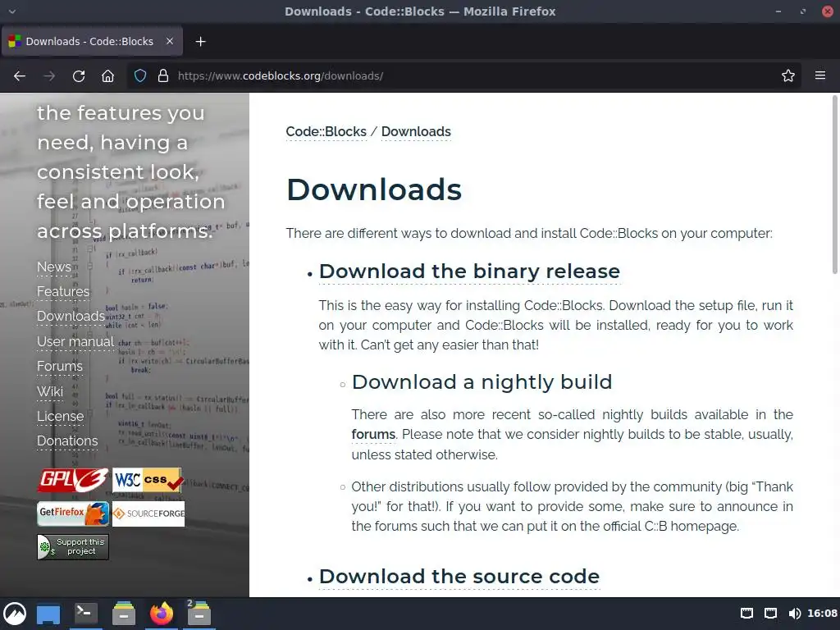Follow the bold forums link in text
The image size is (840, 630).
tap(373, 435)
